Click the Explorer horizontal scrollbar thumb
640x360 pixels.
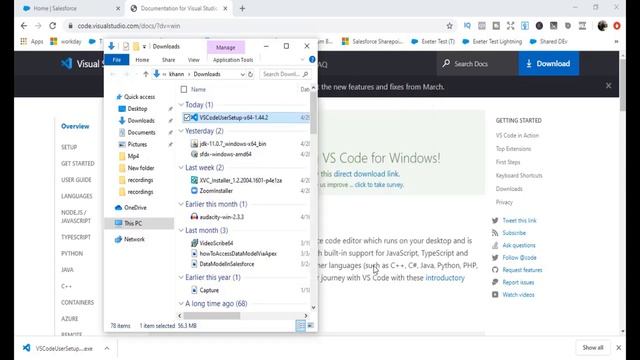click(211, 316)
